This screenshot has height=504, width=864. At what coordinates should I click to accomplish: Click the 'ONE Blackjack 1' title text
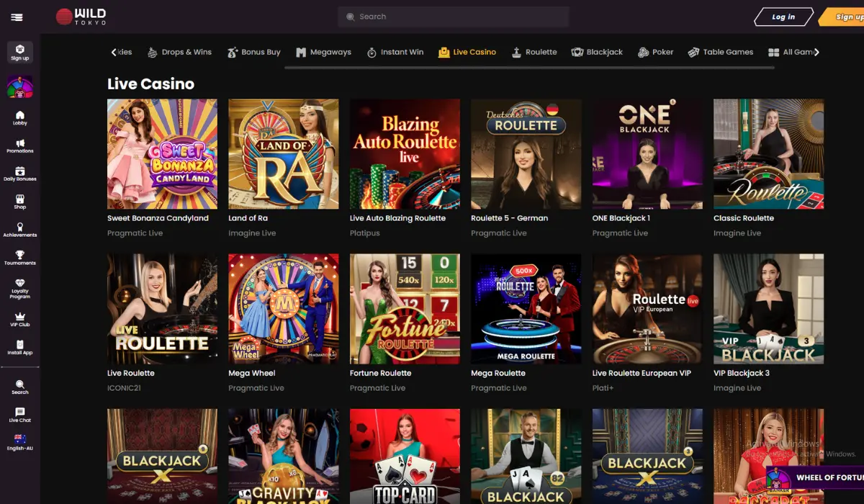coord(621,218)
